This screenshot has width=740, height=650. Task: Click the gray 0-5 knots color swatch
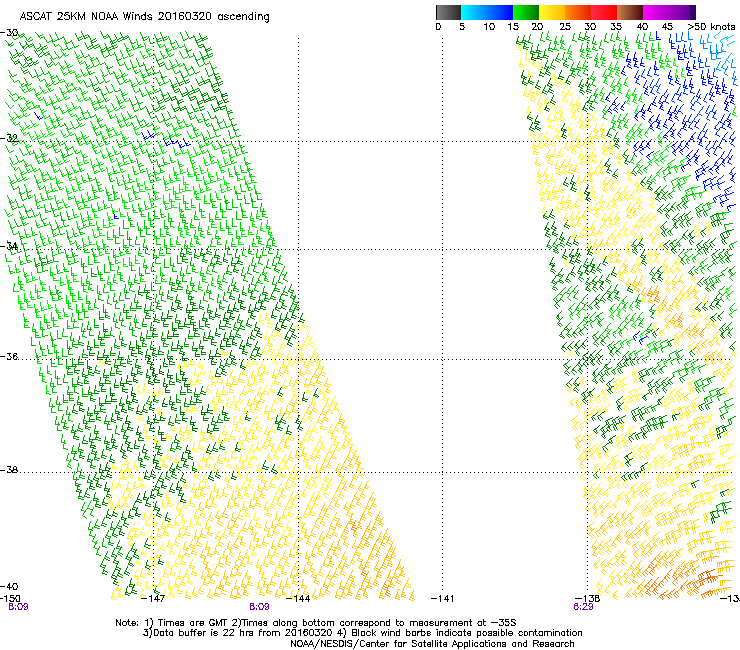(x=448, y=12)
